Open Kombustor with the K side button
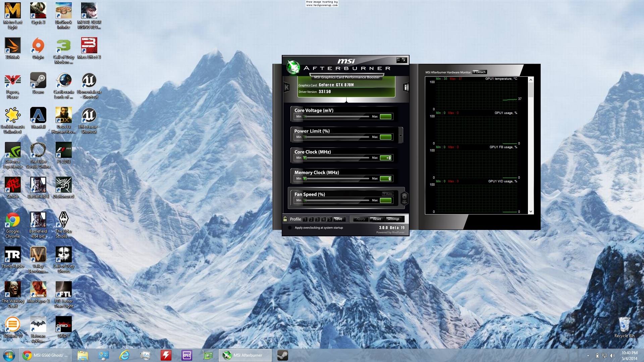 tap(286, 87)
